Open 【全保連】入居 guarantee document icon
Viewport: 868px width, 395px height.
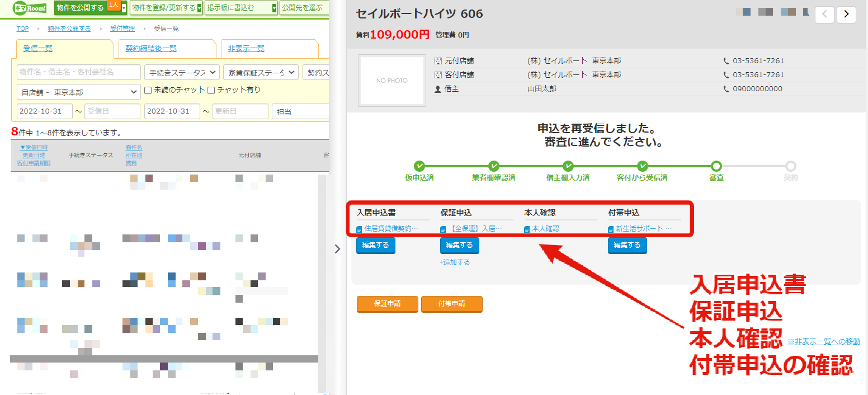[444, 229]
